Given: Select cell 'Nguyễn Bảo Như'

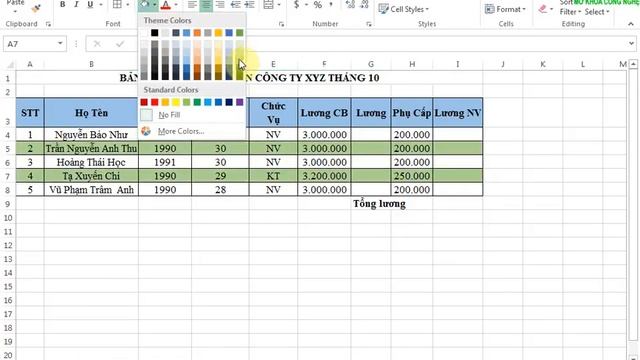Looking at the screenshot, I should point(91,135).
